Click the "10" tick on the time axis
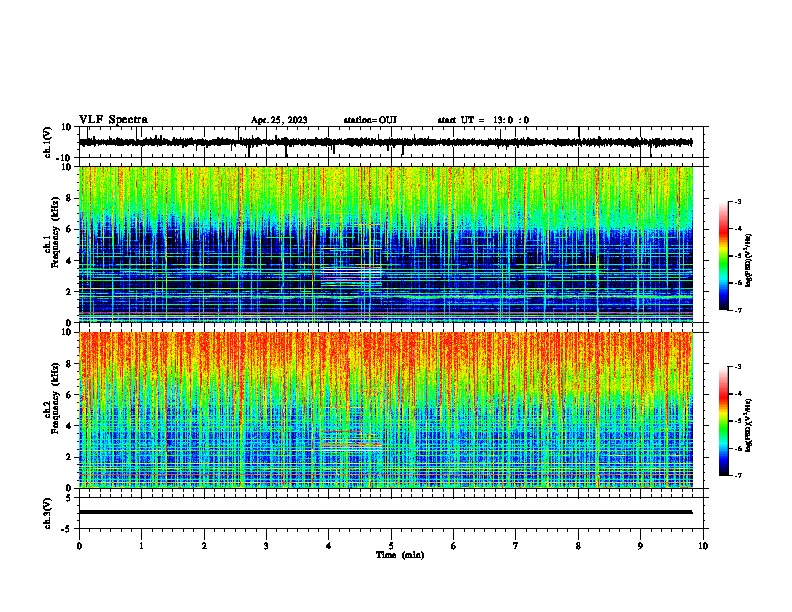 pos(703,546)
